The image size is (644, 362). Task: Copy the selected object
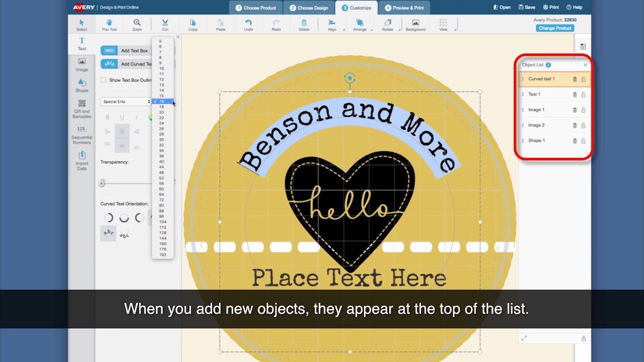pos(193,25)
